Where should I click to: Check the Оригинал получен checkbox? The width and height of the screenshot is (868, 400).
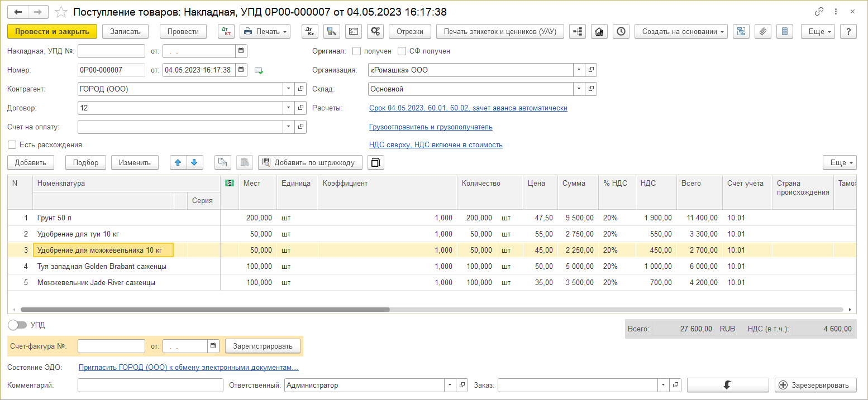tap(357, 51)
